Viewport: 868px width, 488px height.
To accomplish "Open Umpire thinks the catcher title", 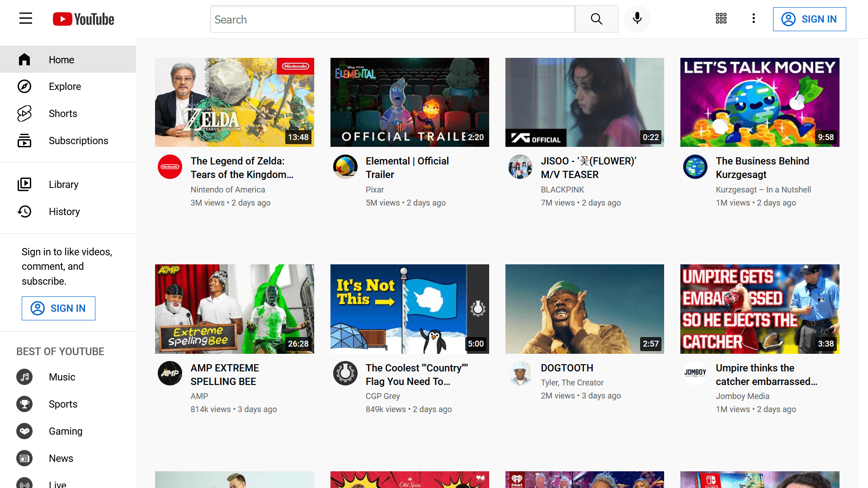I will pyautogui.click(x=766, y=375).
